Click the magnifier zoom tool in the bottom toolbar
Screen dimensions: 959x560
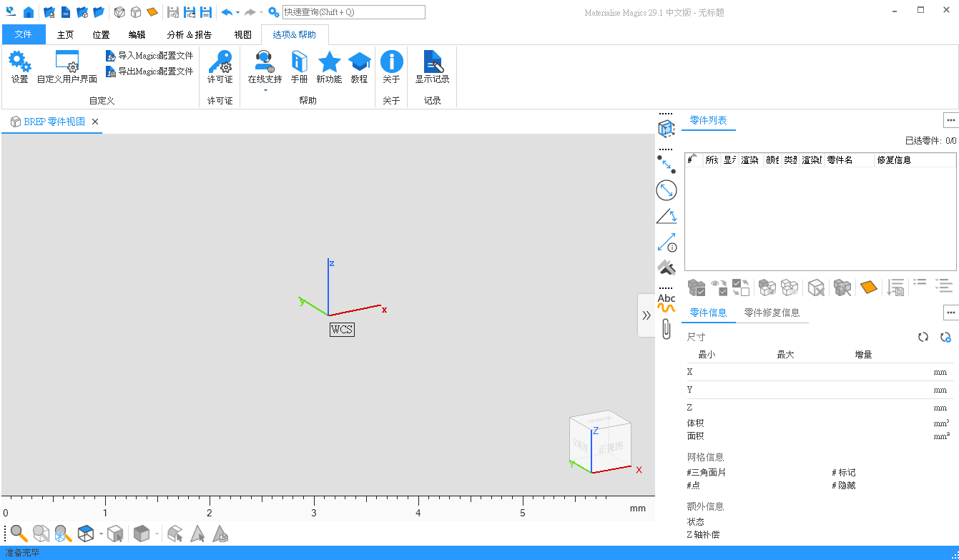19,533
